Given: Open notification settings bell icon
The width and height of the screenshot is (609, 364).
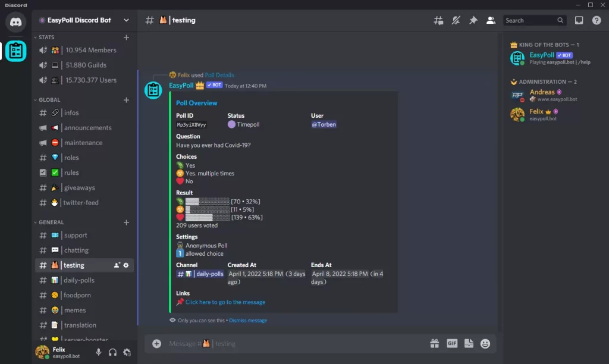Looking at the screenshot, I should (x=456, y=20).
